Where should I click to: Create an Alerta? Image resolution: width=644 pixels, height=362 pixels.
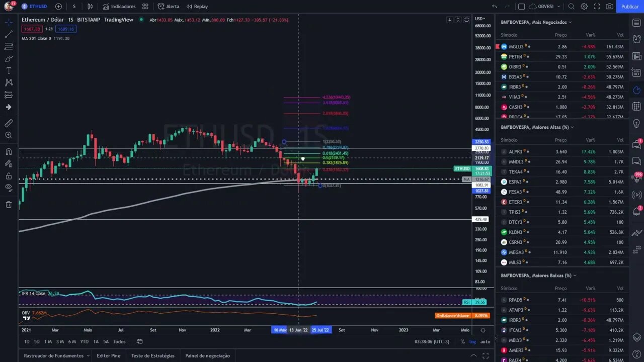coord(169,7)
